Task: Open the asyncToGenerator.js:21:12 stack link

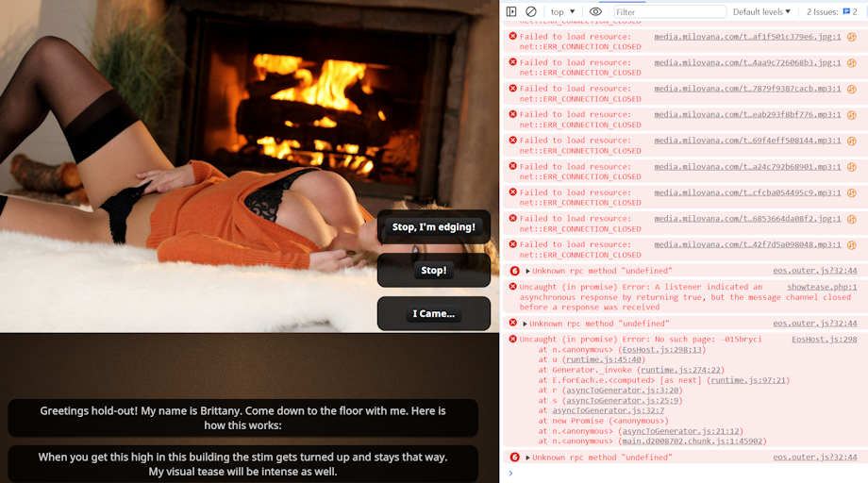Action: (680, 431)
